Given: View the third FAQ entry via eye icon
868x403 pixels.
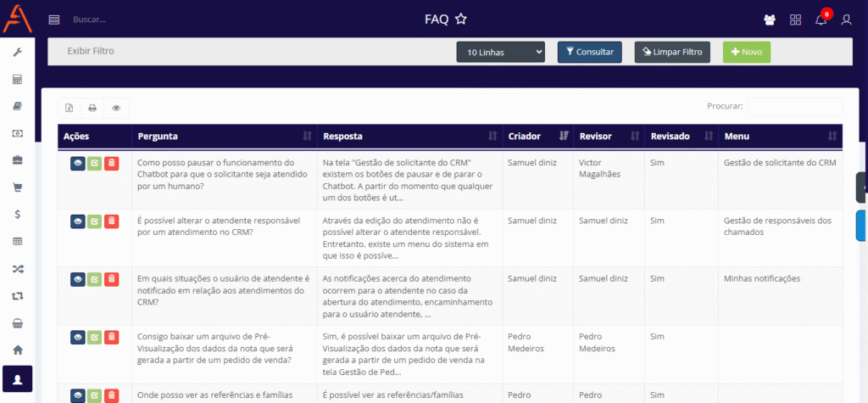Looking at the screenshot, I should [77, 279].
